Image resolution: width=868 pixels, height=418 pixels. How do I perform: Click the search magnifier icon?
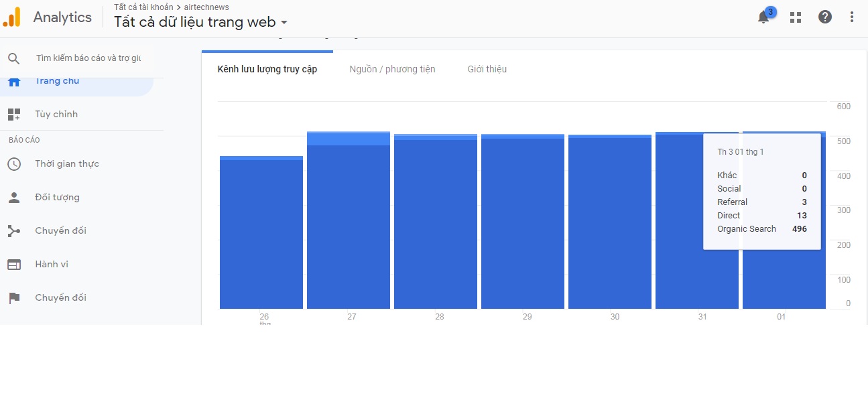(x=14, y=58)
